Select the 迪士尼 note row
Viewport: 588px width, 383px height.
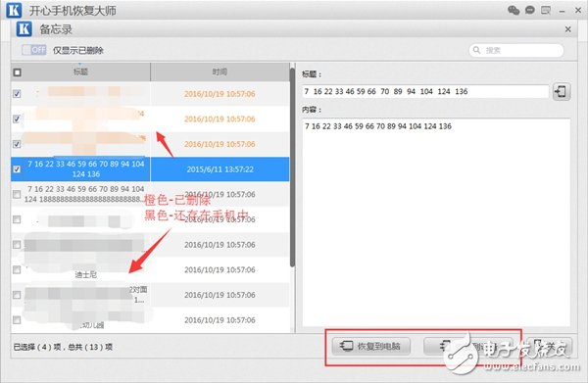(x=150, y=269)
